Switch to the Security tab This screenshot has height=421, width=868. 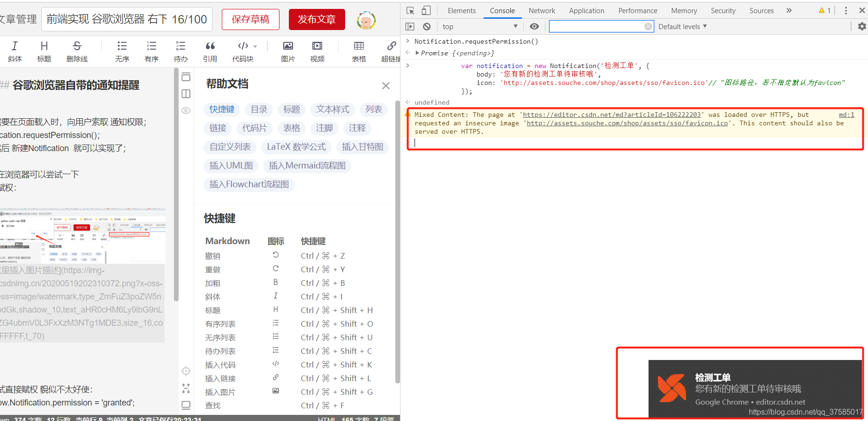coord(723,10)
